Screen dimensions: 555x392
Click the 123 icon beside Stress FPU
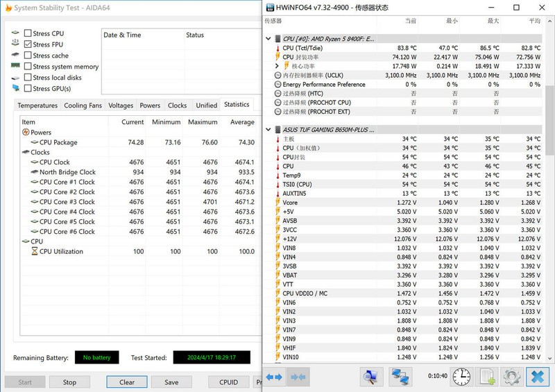15,42
